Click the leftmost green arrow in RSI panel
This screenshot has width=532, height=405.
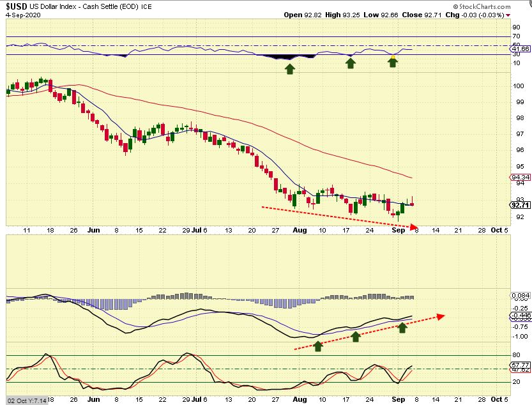pos(289,68)
